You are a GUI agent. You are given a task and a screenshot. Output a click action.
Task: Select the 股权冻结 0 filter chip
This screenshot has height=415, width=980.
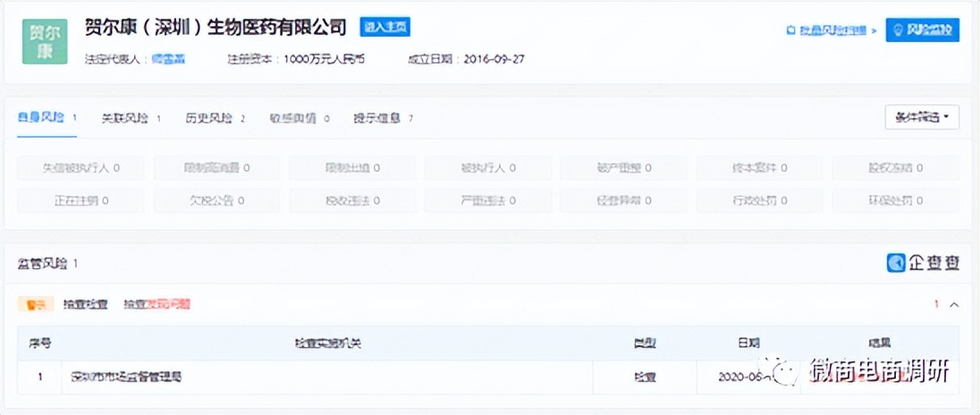tap(895, 167)
